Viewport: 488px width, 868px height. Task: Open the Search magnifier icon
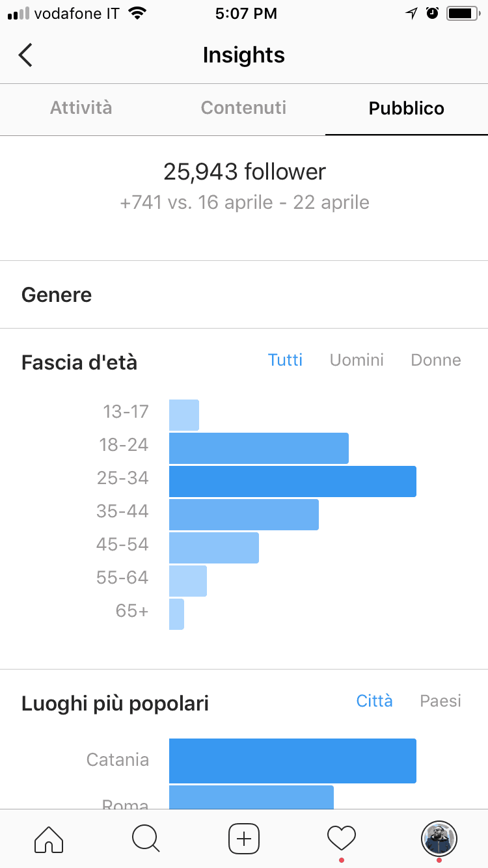[x=146, y=839]
